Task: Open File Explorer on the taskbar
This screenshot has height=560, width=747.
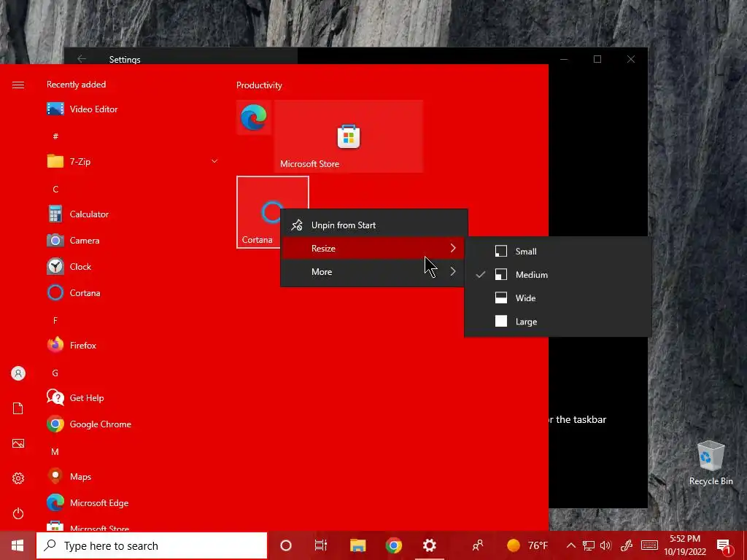Action: [357, 545]
